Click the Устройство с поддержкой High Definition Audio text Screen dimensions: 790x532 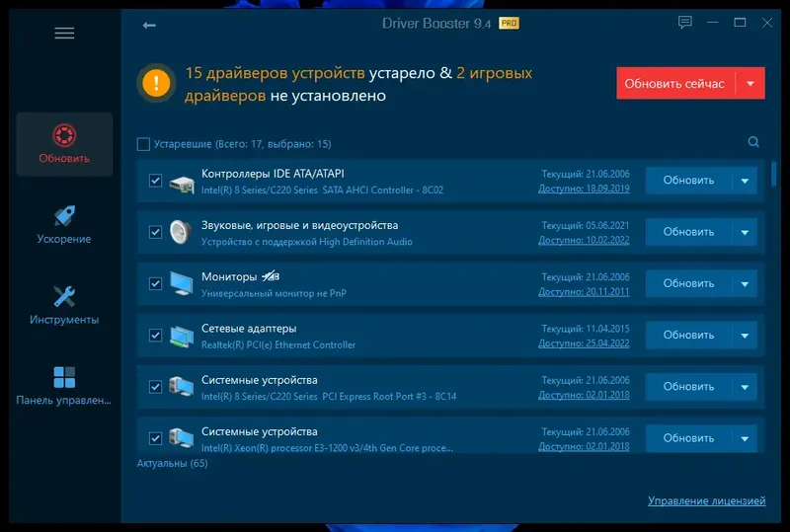[307, 242]
